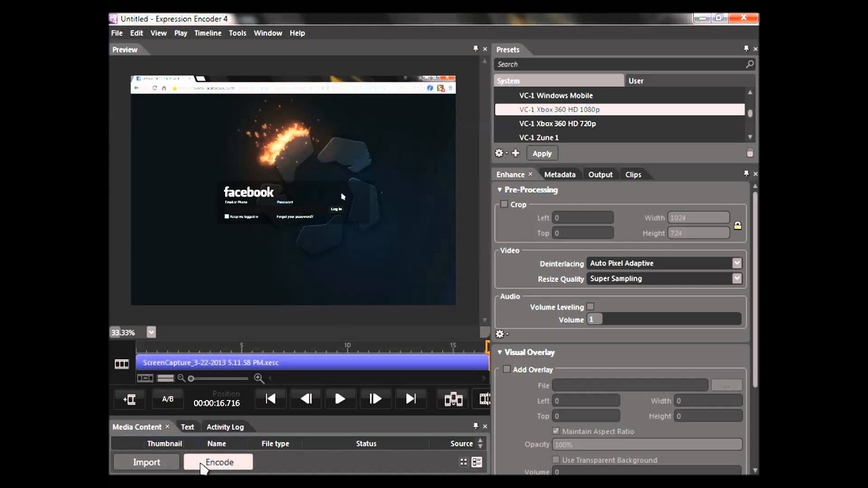Screen dimensions: 868x488
Task: Toggle the A/B compare button
Action: tap(167, 399)
